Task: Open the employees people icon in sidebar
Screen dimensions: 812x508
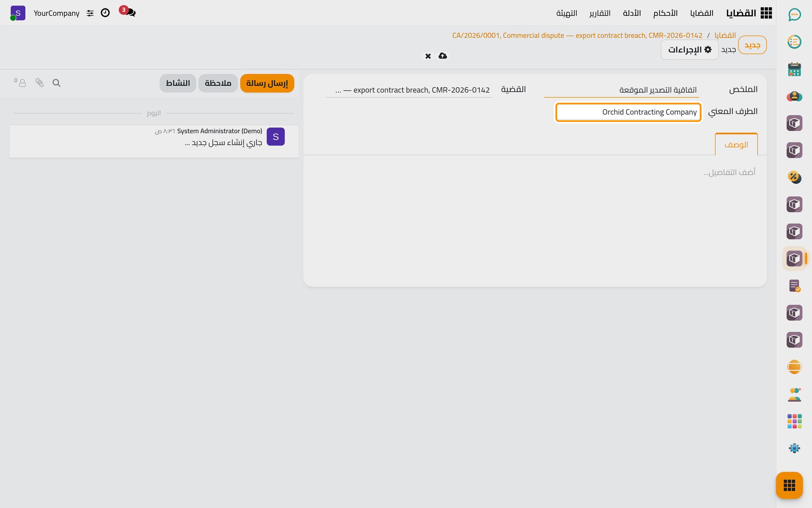Action: tap(794, 394)
